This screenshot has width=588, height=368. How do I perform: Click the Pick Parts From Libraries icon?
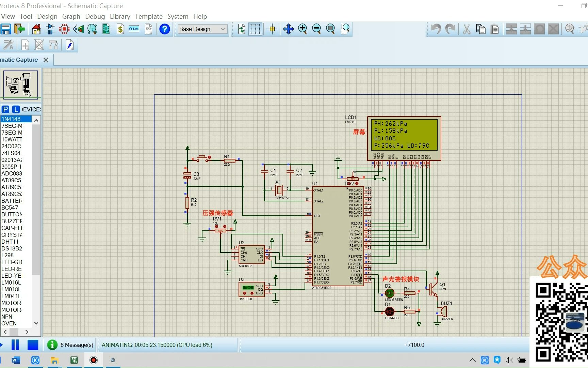(570, 29)
